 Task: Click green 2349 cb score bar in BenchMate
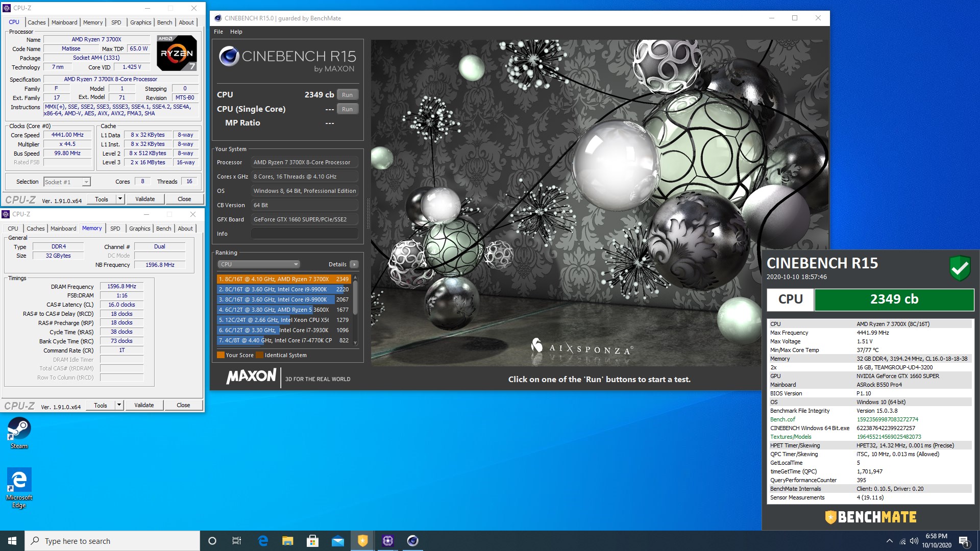894,299
